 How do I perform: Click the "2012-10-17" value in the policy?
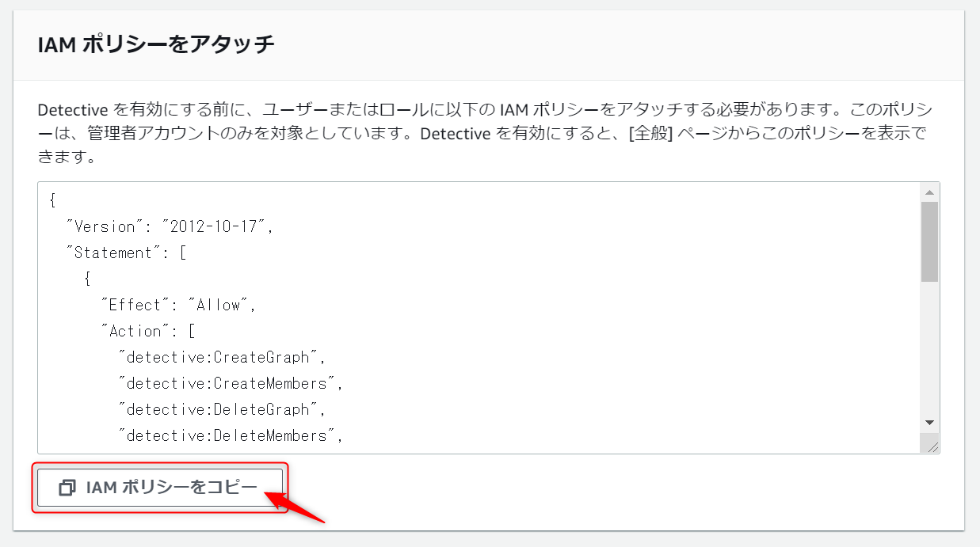pos(215,226)
